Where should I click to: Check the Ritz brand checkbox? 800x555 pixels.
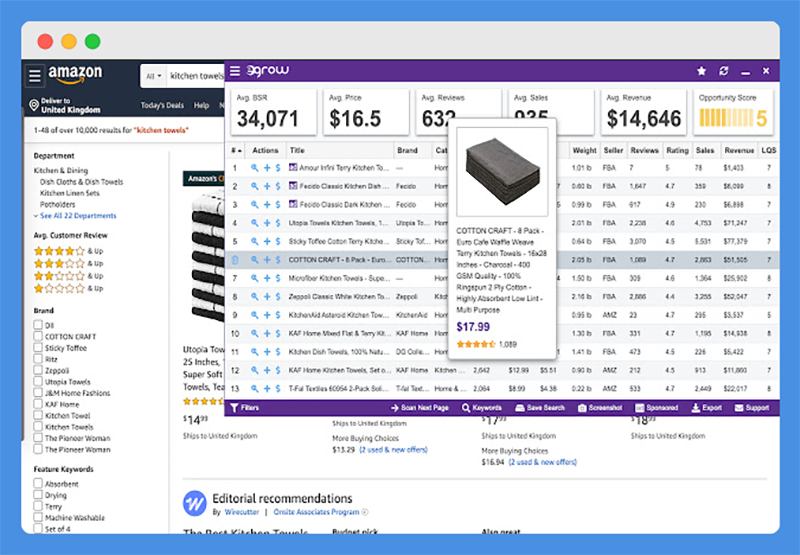pyautogui.click(x=38, y=359)
